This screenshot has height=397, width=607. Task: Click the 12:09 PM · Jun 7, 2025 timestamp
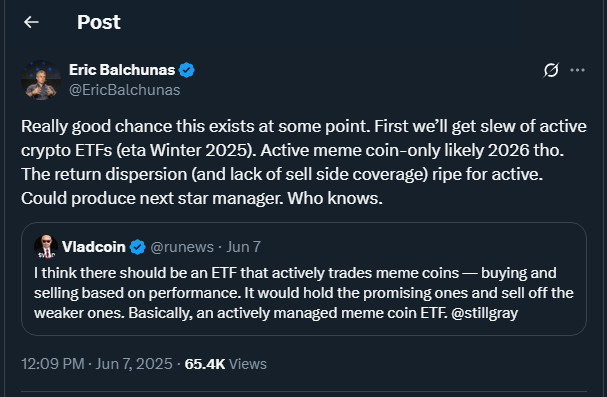point(97,364)
